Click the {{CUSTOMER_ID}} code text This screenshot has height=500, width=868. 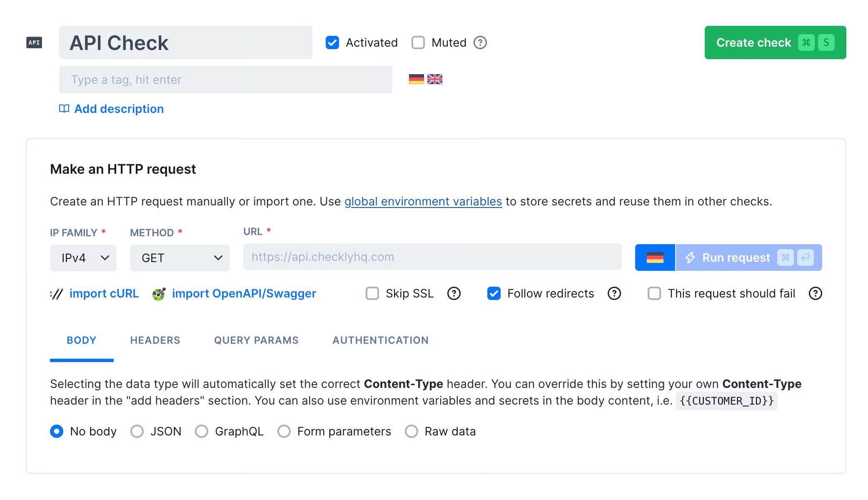point(727,401)
